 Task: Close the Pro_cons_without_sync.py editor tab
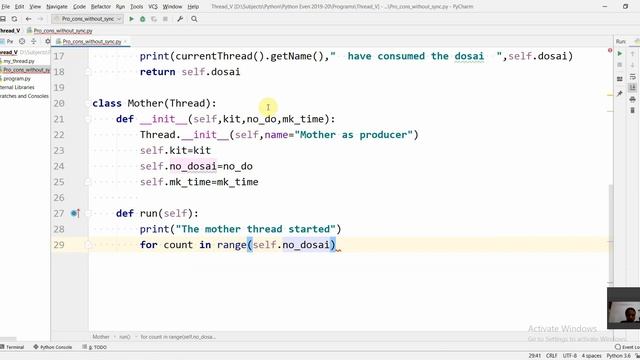tap(126, 42)
